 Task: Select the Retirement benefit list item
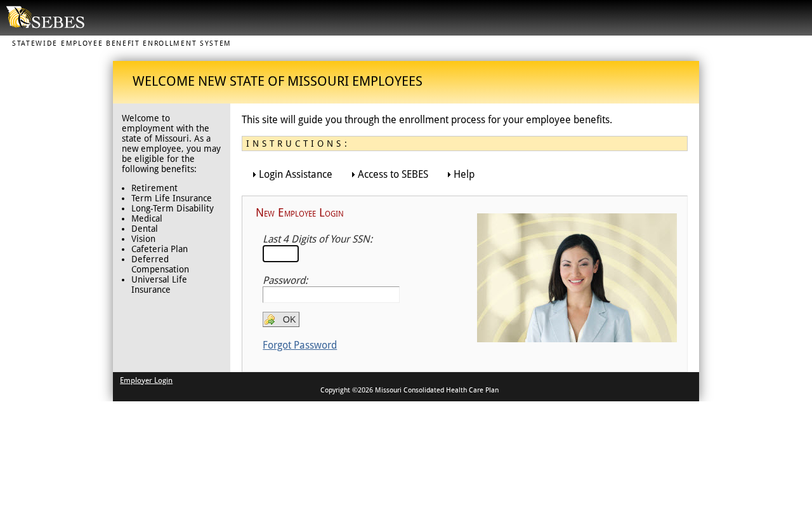point(154,189)
